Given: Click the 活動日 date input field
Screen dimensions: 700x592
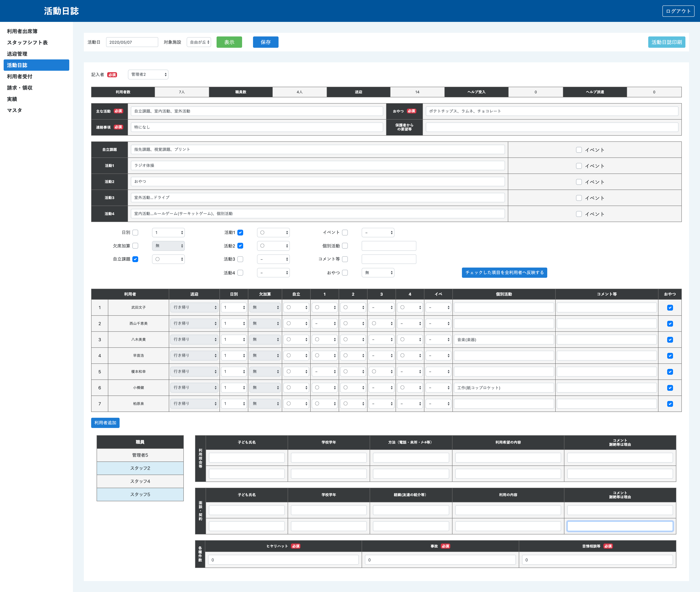Looking at the screenshot, I should pyautogui.click(x=132, y=42).
